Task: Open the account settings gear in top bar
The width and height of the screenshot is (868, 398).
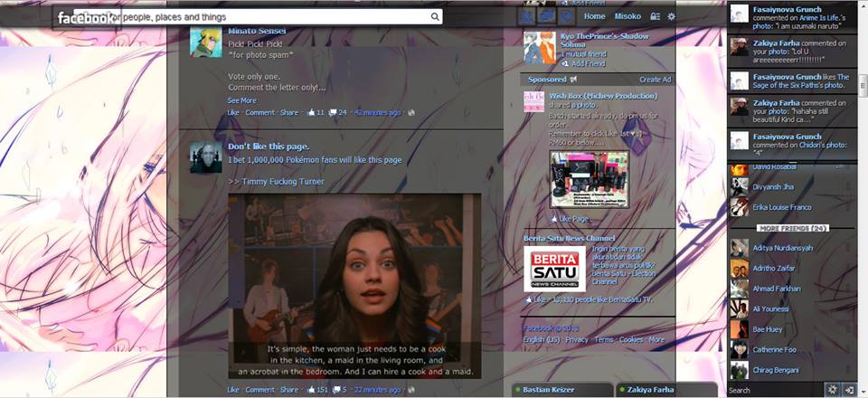Action: [672, 16]
